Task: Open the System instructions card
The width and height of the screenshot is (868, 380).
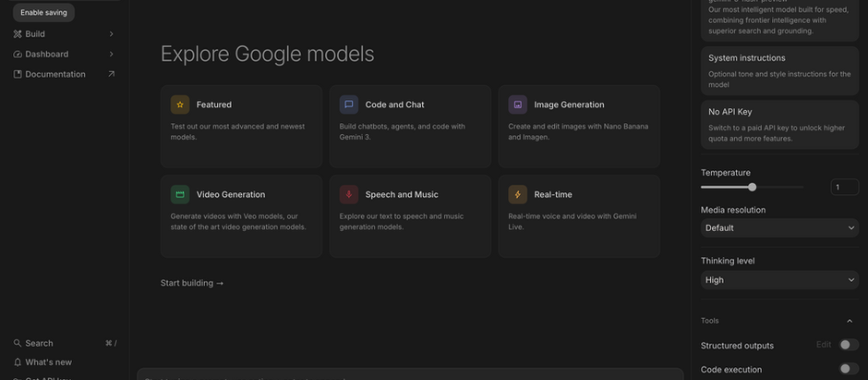Action: [x=779, y=71]
